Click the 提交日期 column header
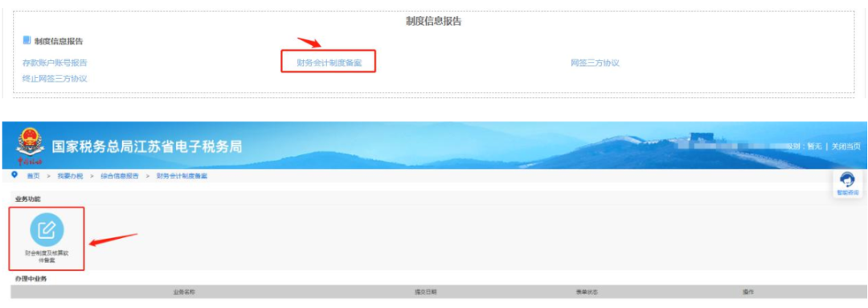Screen dimensions: 868x308 click(x=426, y=291)
